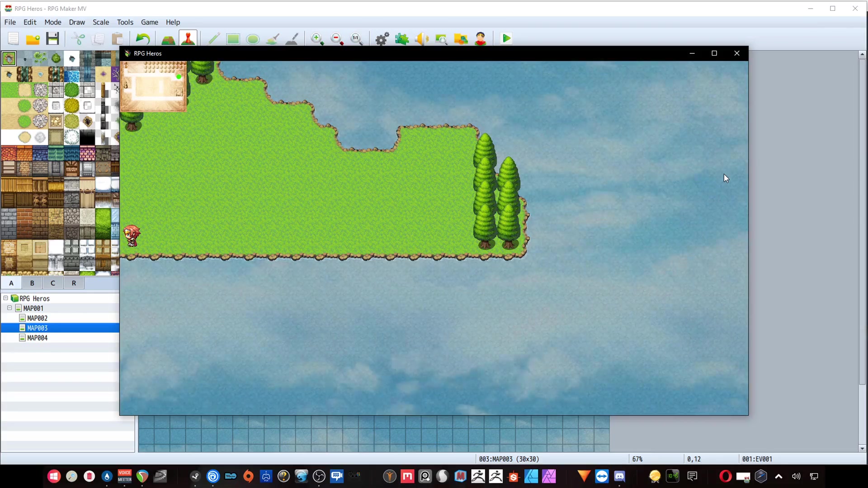Open the Event Searcher icon
The image size is (868, 488).
[441, 39]
